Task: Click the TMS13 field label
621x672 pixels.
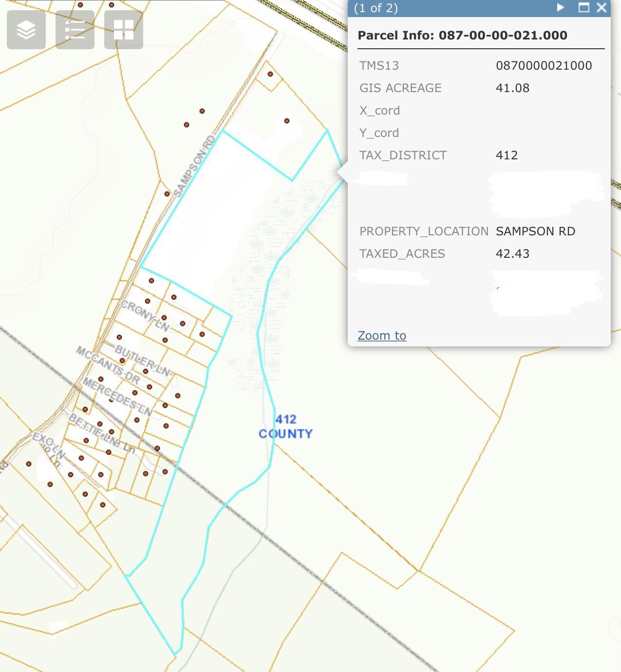Action: click(x=379, y=66)
